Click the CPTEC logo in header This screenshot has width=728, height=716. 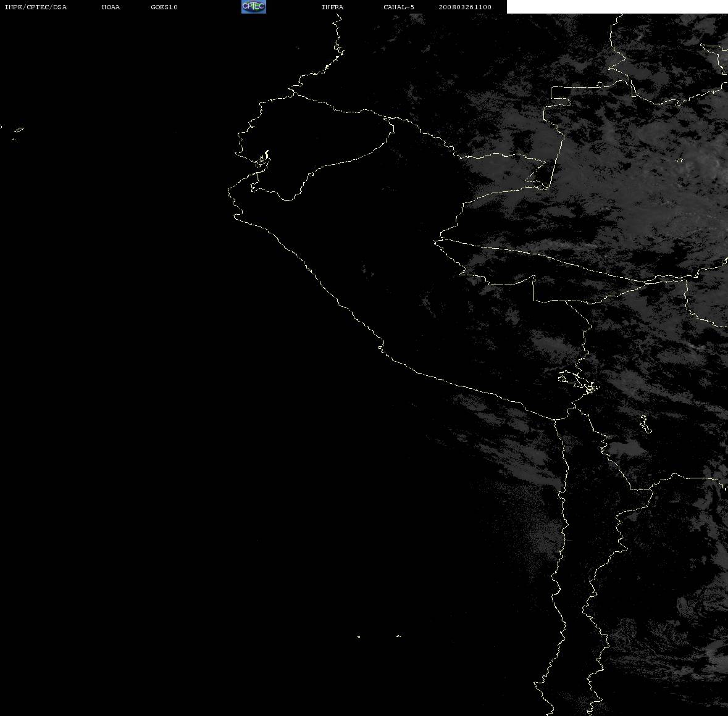254,7
